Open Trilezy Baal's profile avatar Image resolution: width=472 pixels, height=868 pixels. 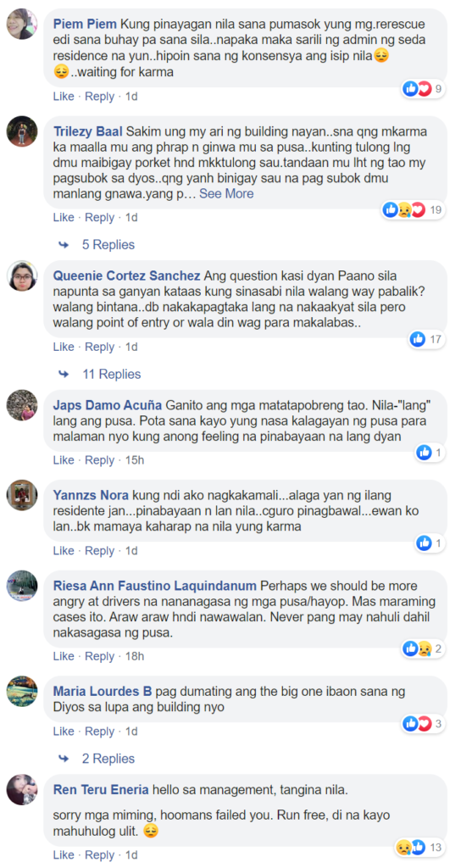pyautogui.click(x=22, y=131)
